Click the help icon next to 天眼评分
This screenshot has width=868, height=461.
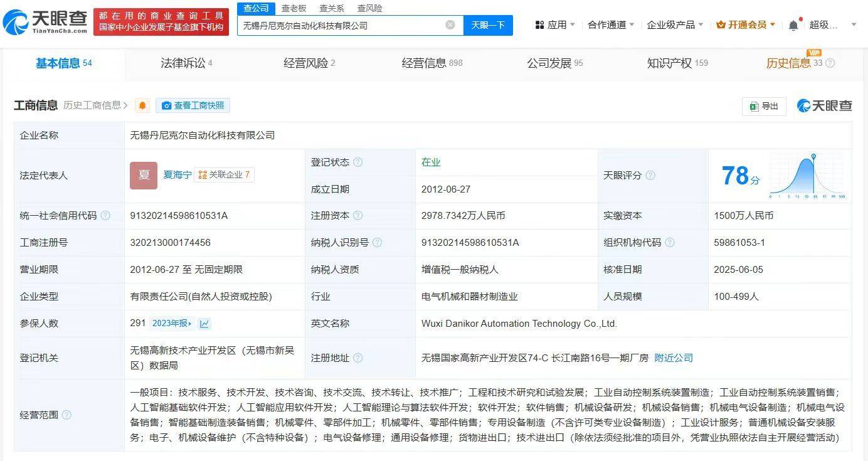(x=650, y=176)
